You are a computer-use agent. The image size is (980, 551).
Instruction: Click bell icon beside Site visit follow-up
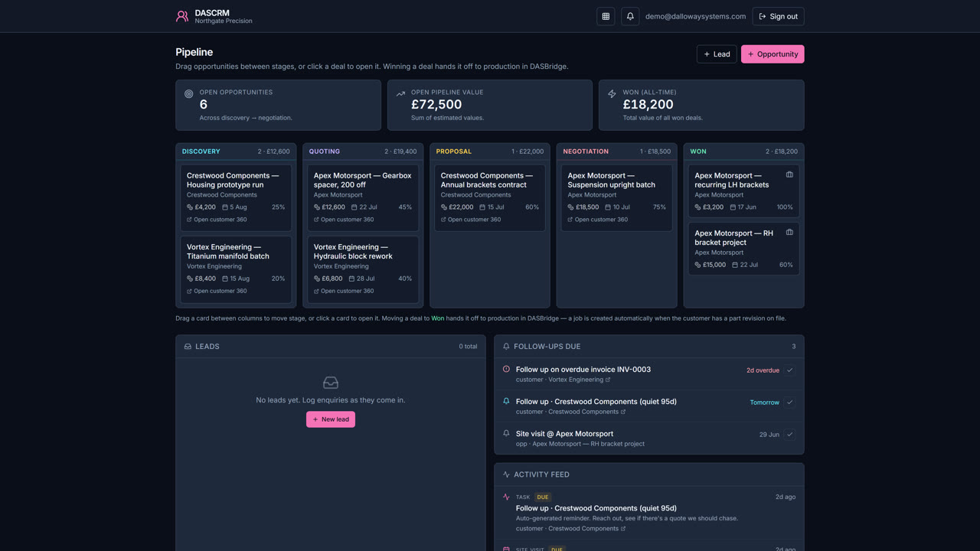506,433
